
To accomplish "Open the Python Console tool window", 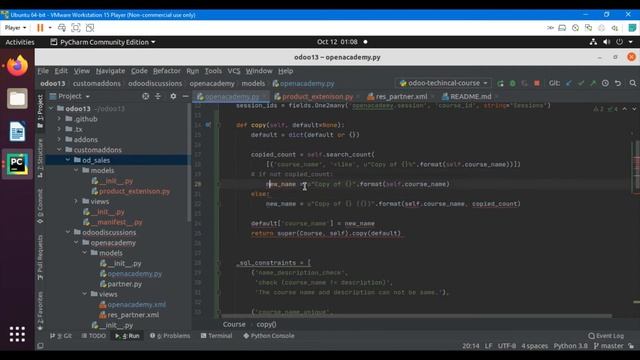I will (x=269, y=336).
